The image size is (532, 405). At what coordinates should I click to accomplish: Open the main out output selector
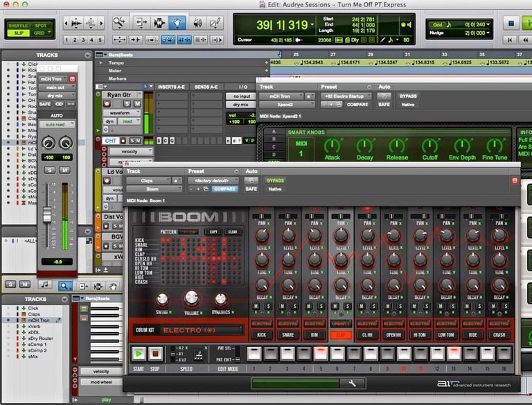click(x=57, y=87)
